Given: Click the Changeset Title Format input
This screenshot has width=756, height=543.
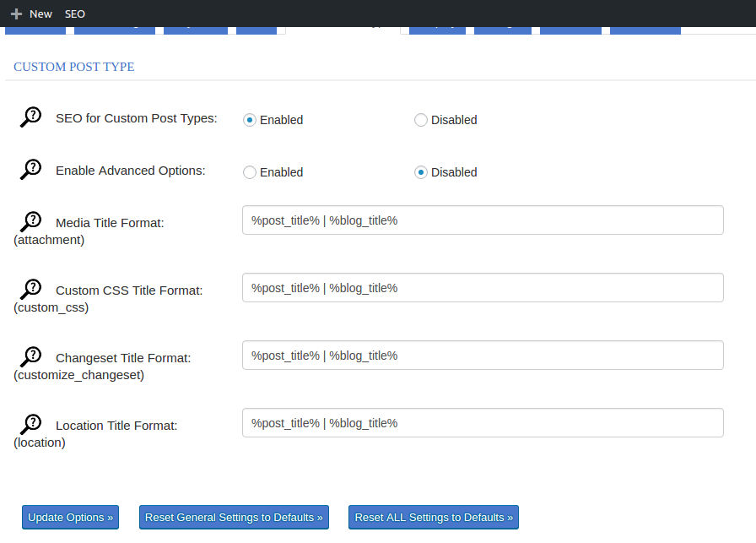Looking at the screenshot, I should pos(481,355).
